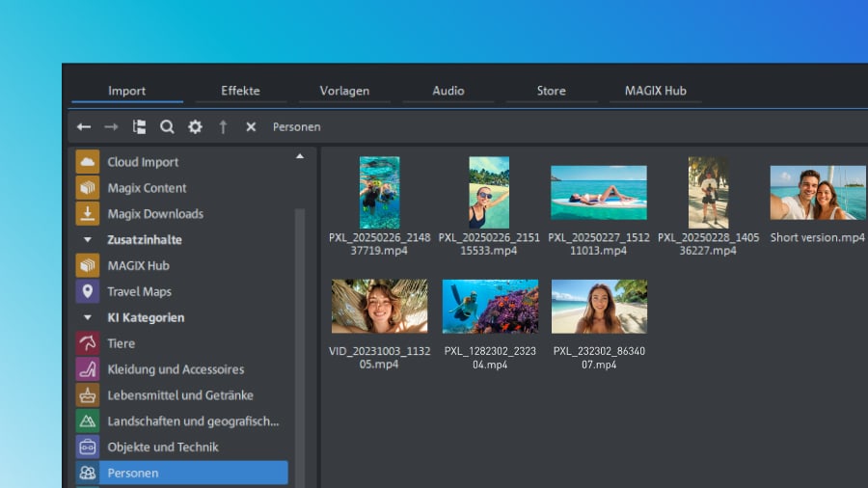Collapse the KI Kategorien section
The image size is (868, 488).
(88, 317)
